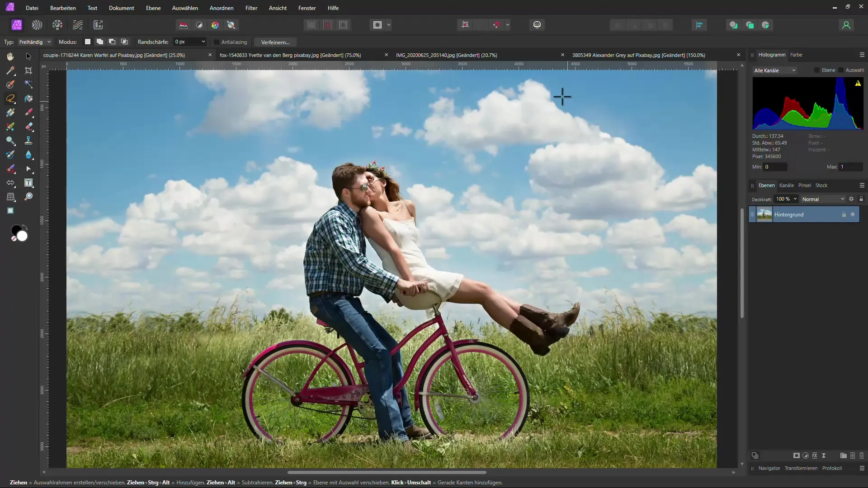Open the Normal blend mode dropdown
868x488 pixels.
tap(823, 199)
